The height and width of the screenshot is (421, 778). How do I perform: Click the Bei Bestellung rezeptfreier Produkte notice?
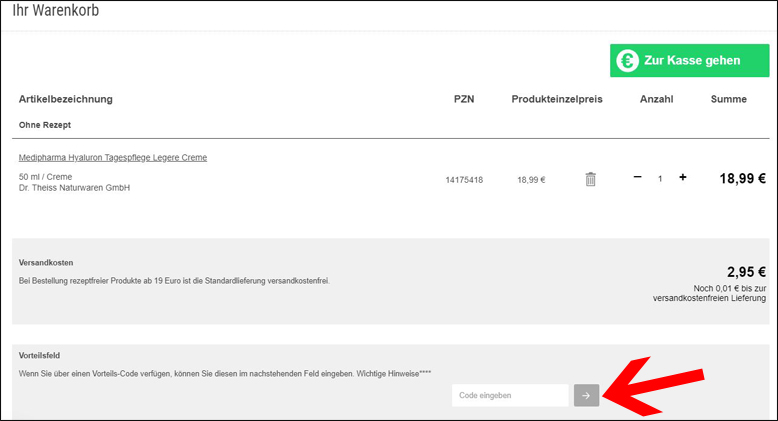(174, 281)
